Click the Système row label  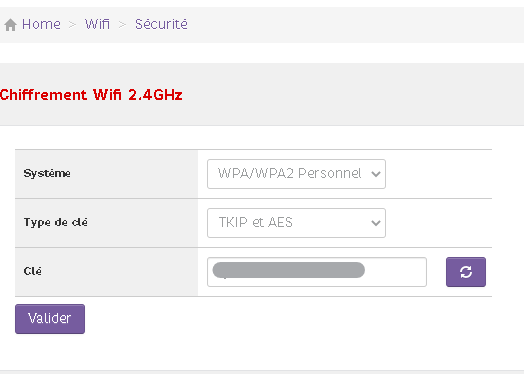click(x=47, y=173)
